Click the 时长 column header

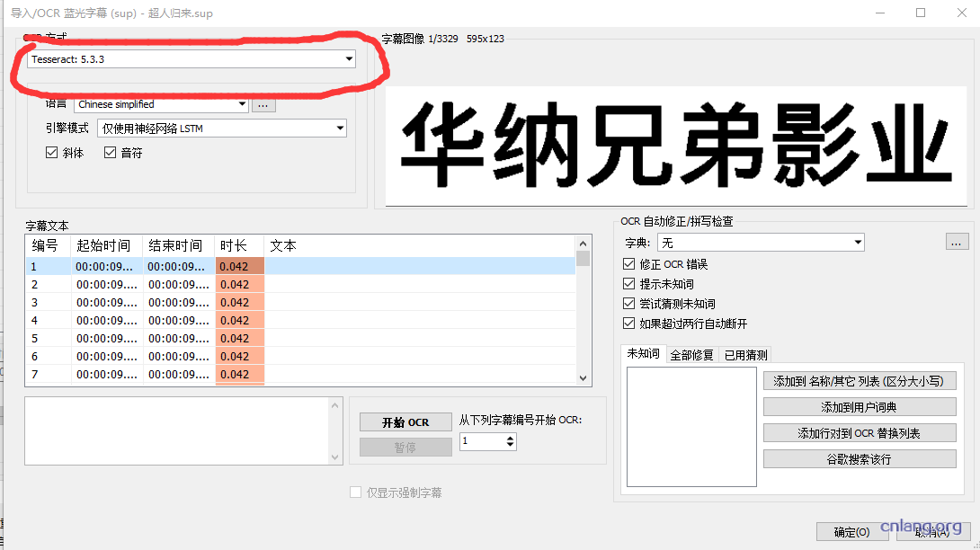coord(239,245)
